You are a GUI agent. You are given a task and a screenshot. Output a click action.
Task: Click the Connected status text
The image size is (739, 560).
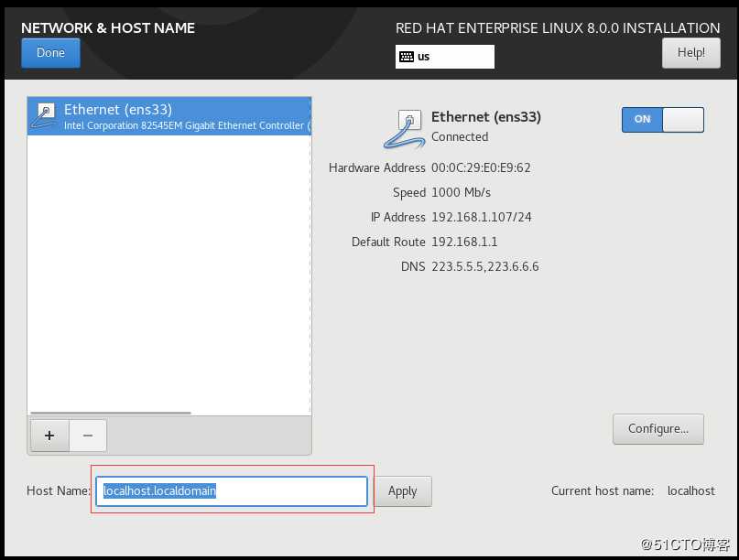[x=460, y=136]
